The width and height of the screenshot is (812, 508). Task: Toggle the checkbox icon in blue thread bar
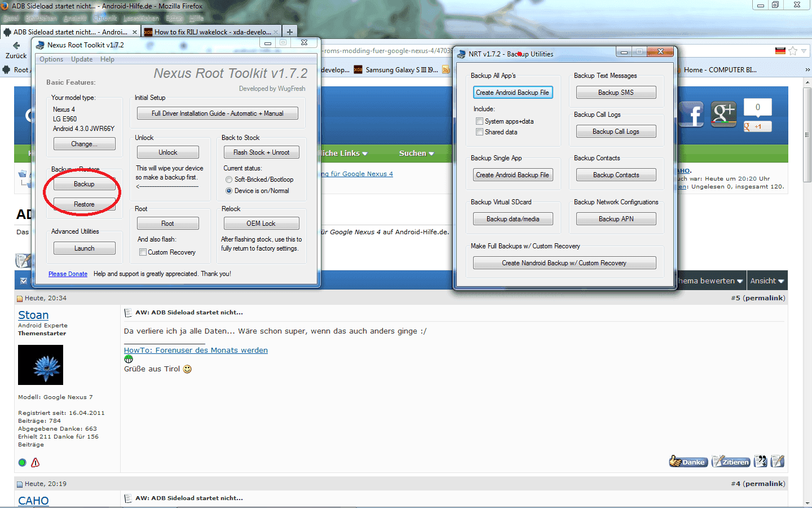[24, 281]
